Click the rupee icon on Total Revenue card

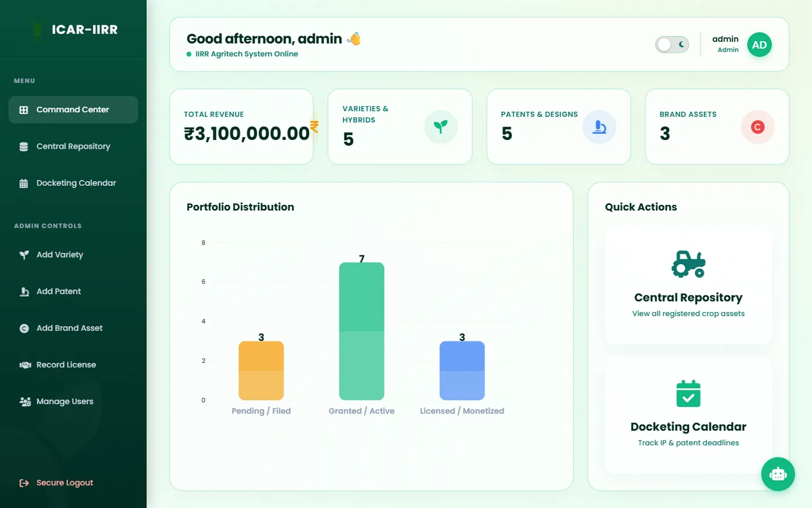[314, 126]
